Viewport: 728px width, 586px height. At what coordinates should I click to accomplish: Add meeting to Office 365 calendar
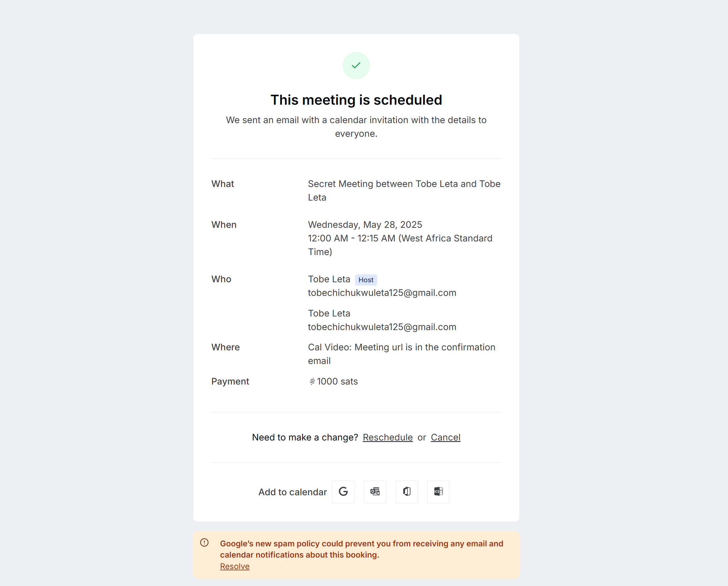(x=407, y=492)
